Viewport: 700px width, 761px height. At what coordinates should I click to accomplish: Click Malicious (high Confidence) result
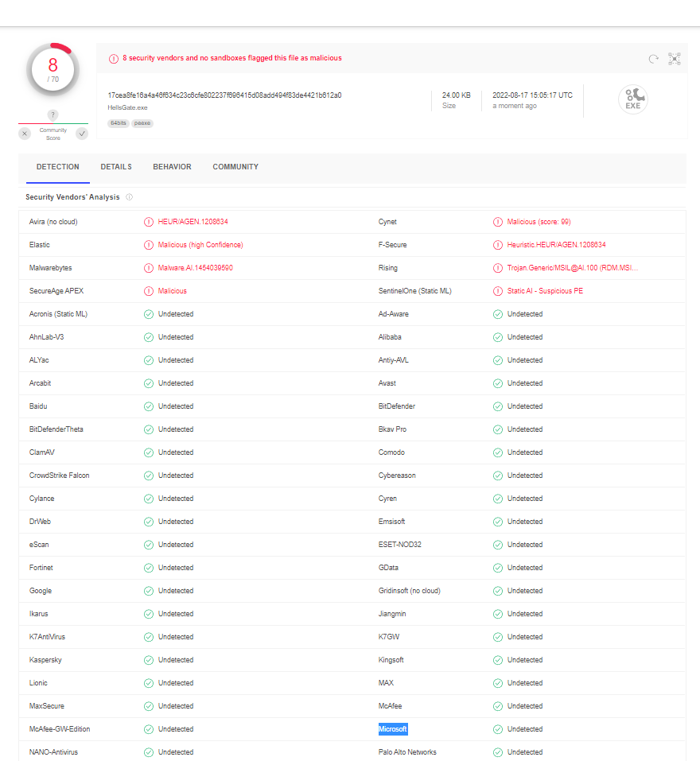pyautogui.click(x=200, y=245)
